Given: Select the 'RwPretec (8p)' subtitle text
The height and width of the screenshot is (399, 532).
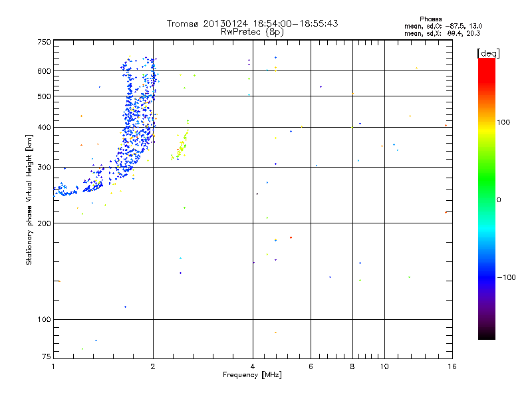Looking at the screenshot, I should click(252, 32).
